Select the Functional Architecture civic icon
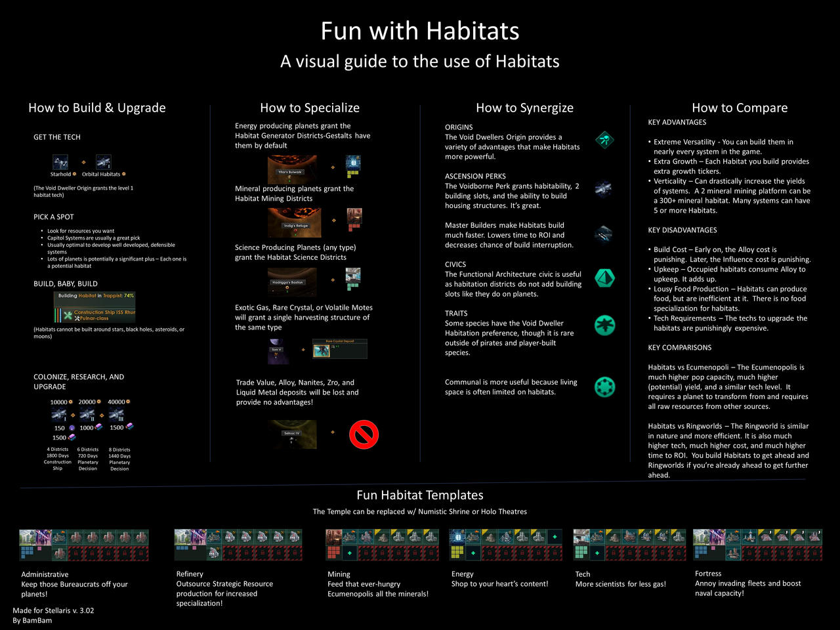The image size is (840, 630). tap(604, 278)
